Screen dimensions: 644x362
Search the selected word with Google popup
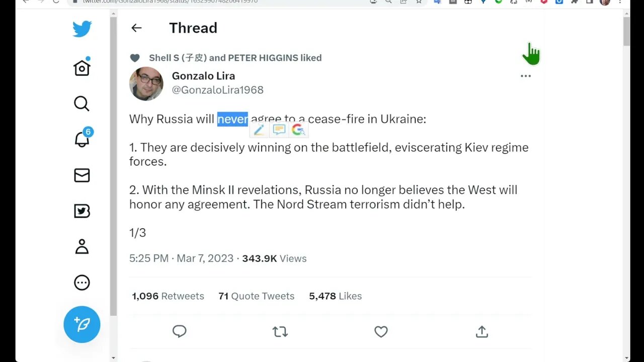pyautogui.click(x=298, y=130)
